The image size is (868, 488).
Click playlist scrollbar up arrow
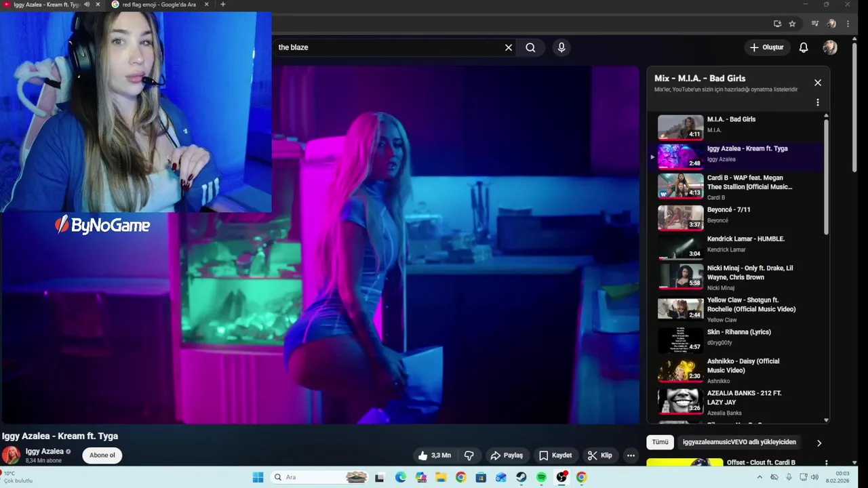[x=826, y=117]
